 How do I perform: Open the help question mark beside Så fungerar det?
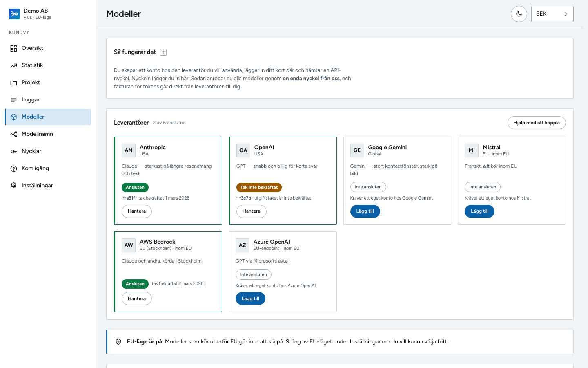tap(163, 52)
